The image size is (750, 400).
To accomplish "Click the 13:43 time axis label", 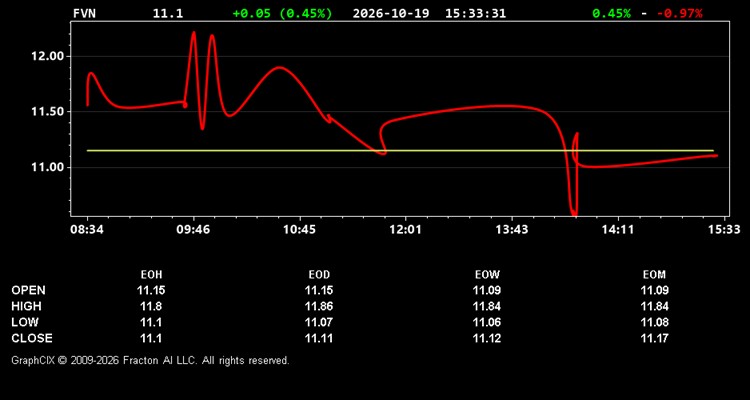I will (512, 230).
